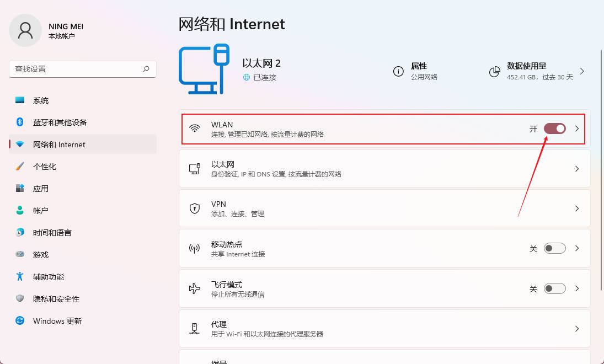604x364 pixels.
Task: View 数据使用量 452.41 GB details
Action: coord(537,71)
